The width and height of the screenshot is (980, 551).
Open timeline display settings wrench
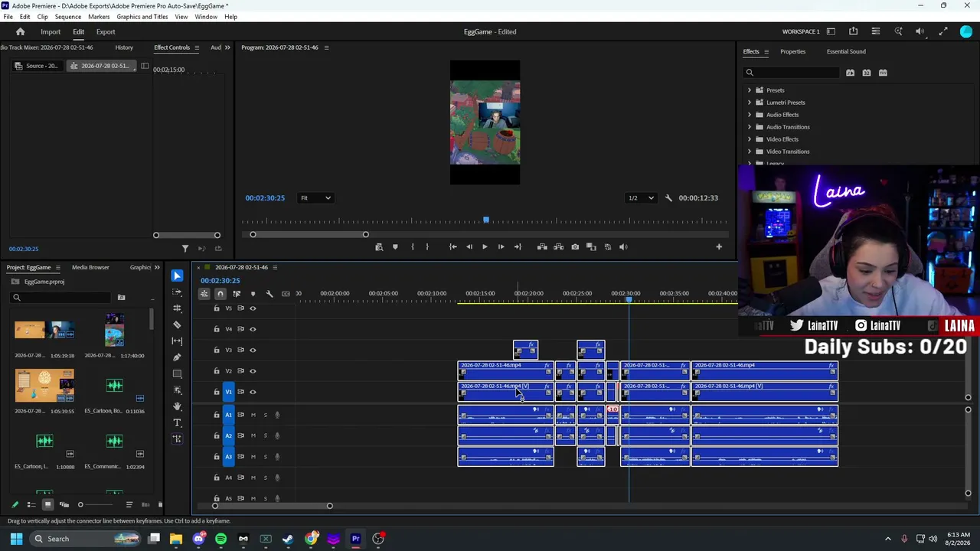coord(269,294)
